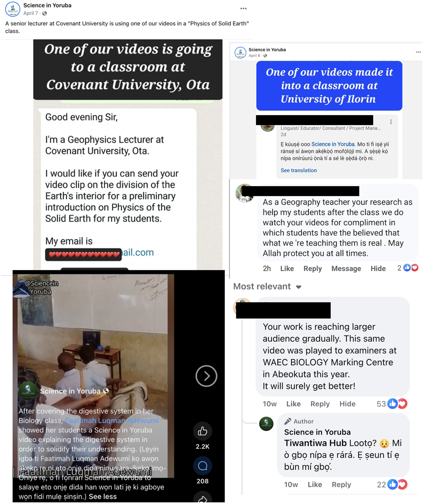
Task: Open the three-dot menu on April 7 post
Action: pos(243,9)
